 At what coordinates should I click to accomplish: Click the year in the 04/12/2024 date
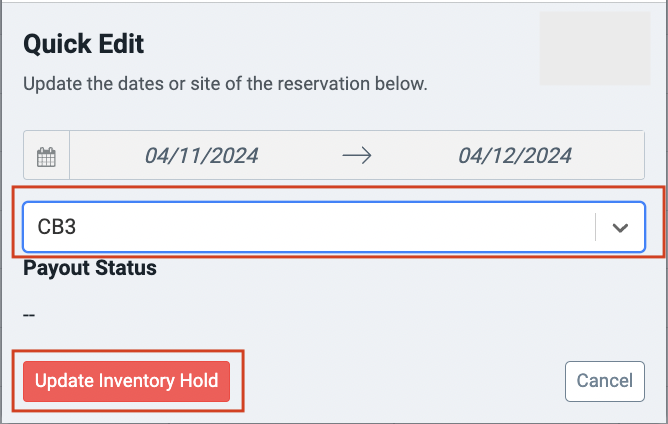coord(547,156)
